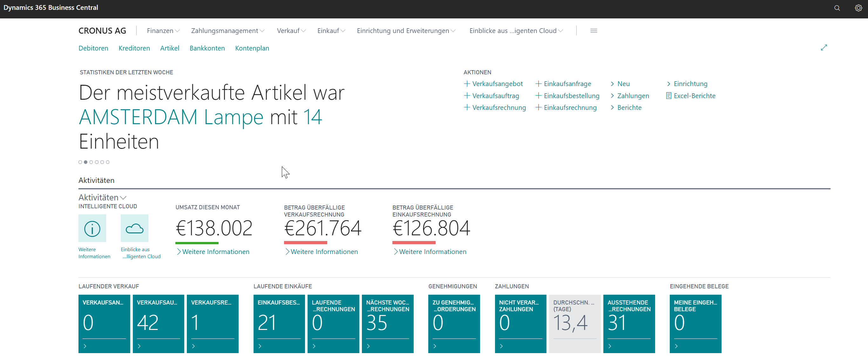Click arrow at bottom of Verkaufsrechnungen tile showing 1

pos(193,346)
